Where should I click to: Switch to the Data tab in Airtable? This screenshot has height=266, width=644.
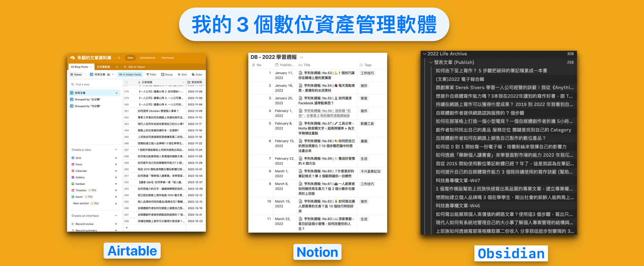130,58
